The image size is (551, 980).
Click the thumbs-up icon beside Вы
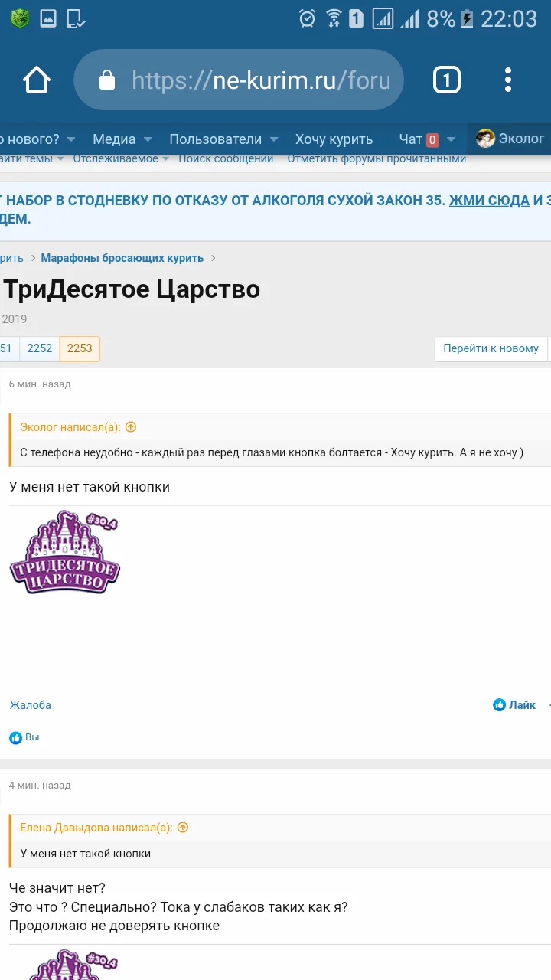click(15, 737)
